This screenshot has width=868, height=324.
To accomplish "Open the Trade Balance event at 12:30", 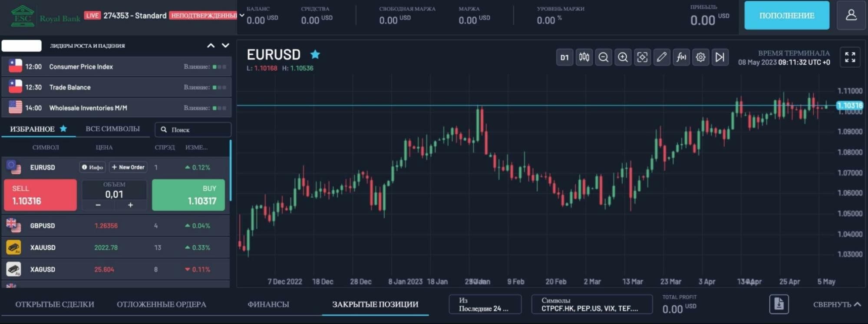I will pos(116,87).
